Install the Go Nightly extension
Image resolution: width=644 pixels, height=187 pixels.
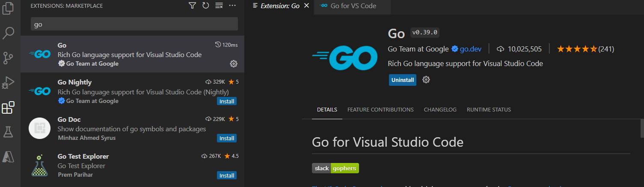point(227,101)
